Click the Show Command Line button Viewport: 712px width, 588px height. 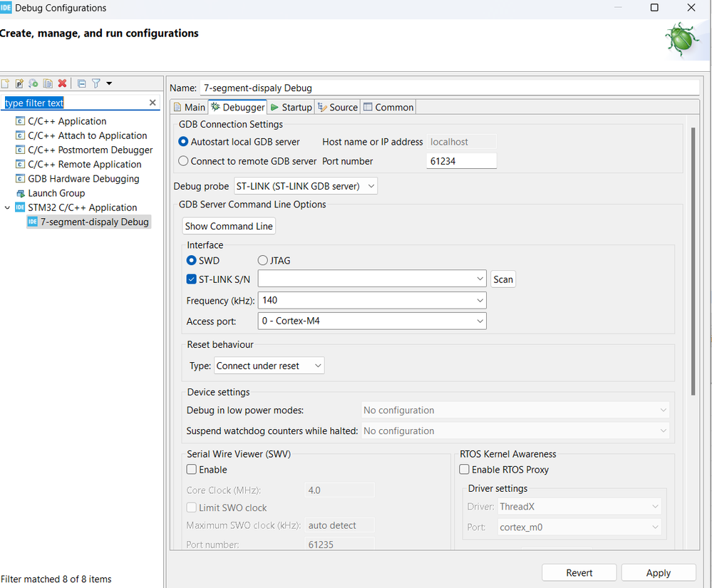click(229, 226)
